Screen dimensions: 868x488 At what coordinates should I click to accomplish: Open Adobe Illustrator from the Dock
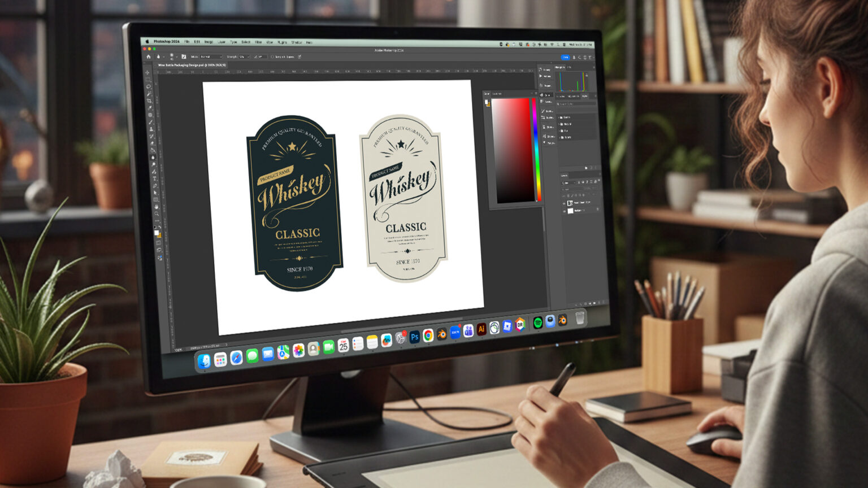(x=481, y=329)
